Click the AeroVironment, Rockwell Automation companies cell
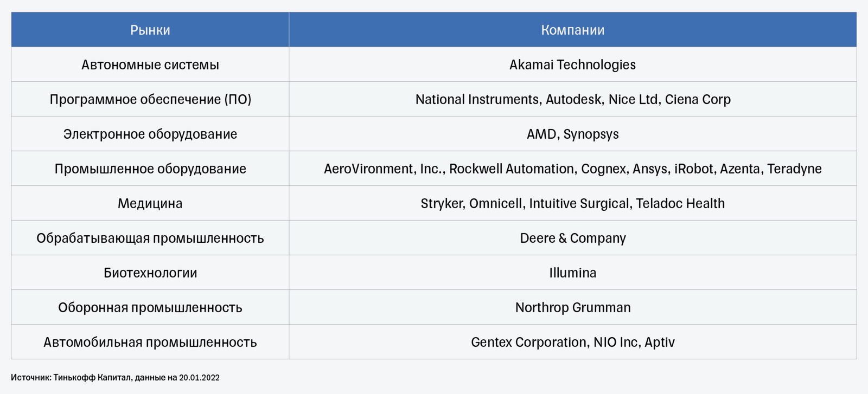This screenshot has width=868, height=394. coord(573,169)
